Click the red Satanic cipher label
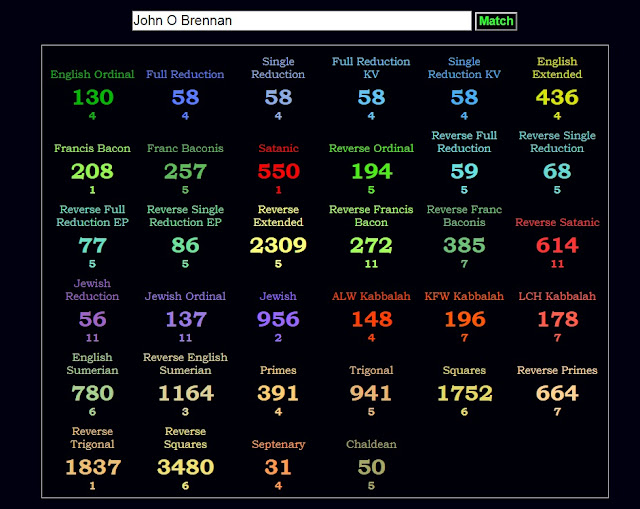Screen dimensions: 640x509 (x=278, y=148)
